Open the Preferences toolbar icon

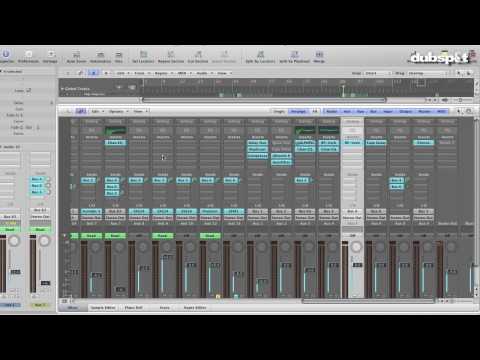[x=28, y=56]
